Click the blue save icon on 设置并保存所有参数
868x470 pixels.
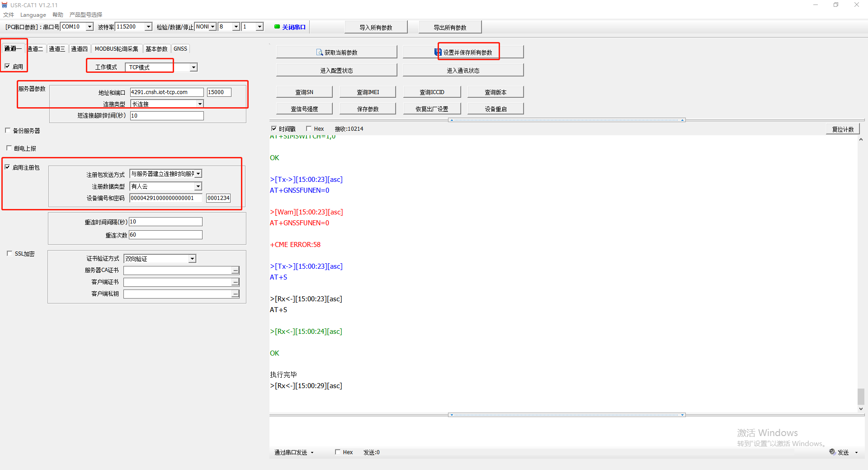pyautogui.click(x=438, y=52)
